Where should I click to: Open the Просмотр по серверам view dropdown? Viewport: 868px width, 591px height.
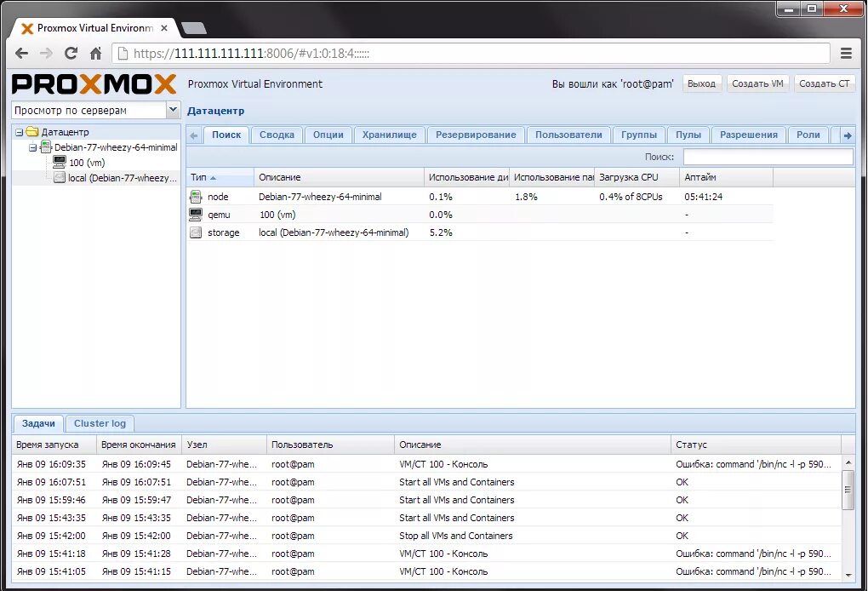click(x=173, y=110)
